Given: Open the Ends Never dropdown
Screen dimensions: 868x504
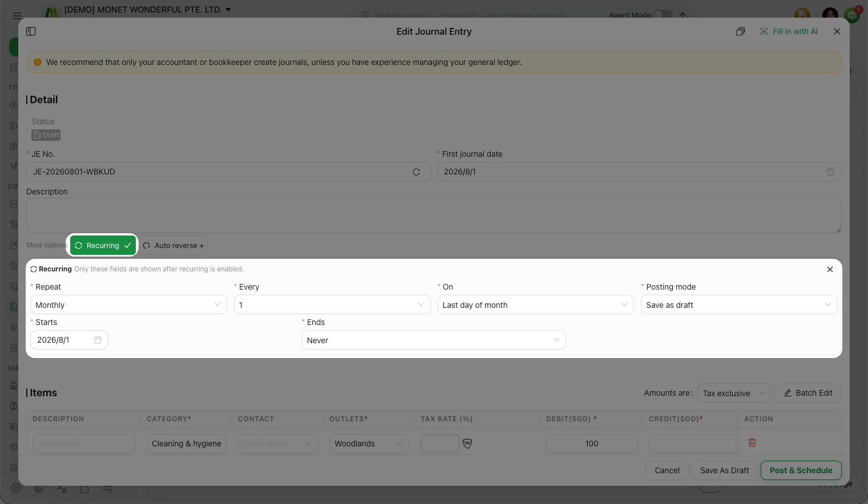Looking at the screenshot, I should point(434,340).
